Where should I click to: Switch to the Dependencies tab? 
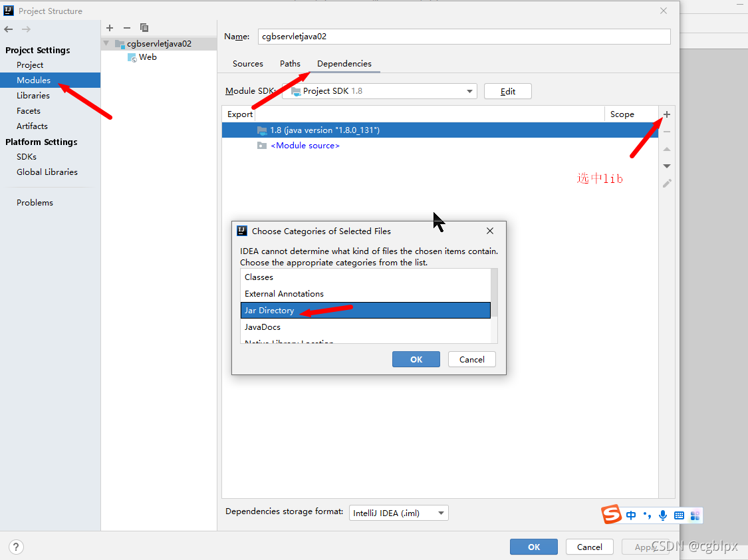point(344,63)
